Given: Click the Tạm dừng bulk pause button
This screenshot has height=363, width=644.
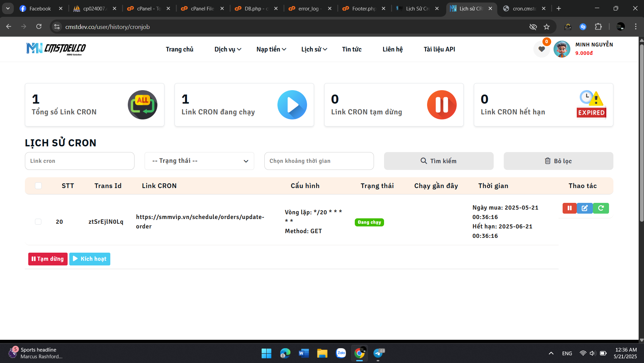Looking at the screenshot, I should (x=48, y=259).
